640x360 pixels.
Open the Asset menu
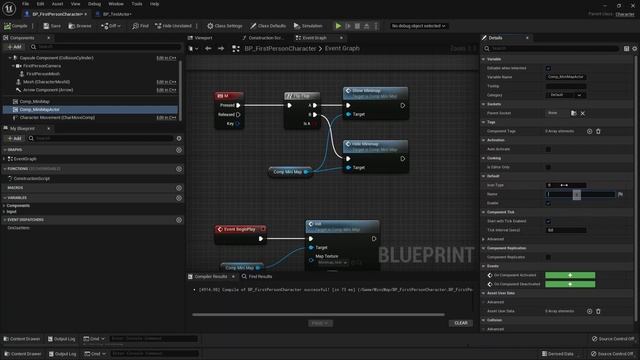click(x=58, y=4)
